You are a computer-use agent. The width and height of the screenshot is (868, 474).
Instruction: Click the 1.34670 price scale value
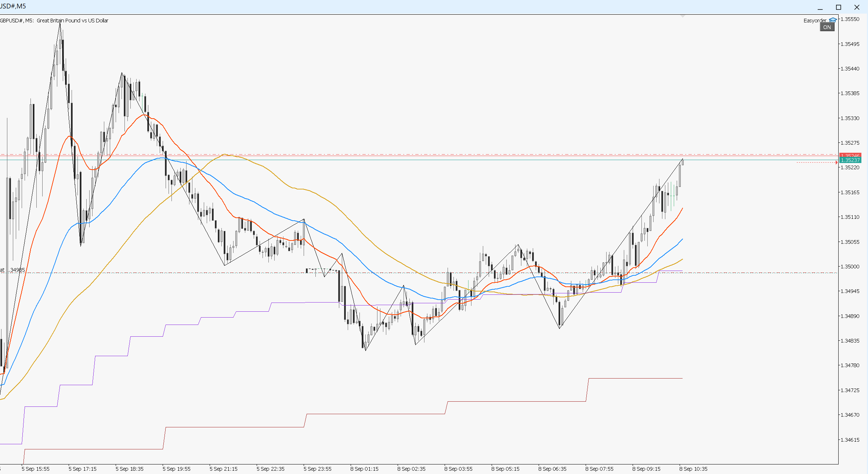click(x=850, y=415)
